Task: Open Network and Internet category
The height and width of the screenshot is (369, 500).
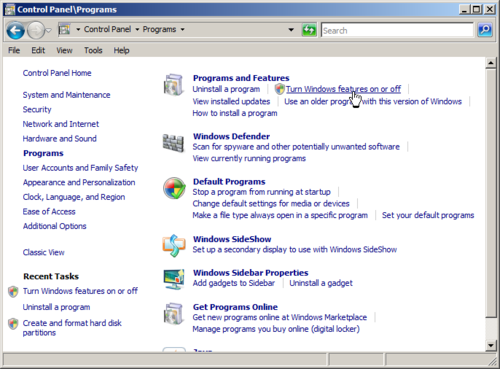Action: pos(61,124)
